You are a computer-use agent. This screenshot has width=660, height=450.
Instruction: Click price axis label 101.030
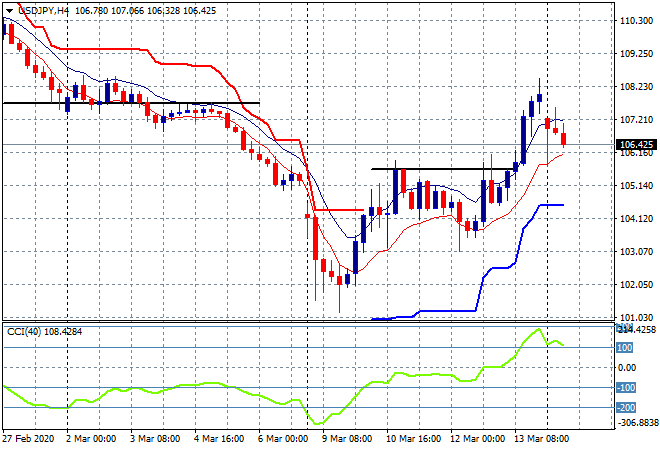[x=636, y=317]
